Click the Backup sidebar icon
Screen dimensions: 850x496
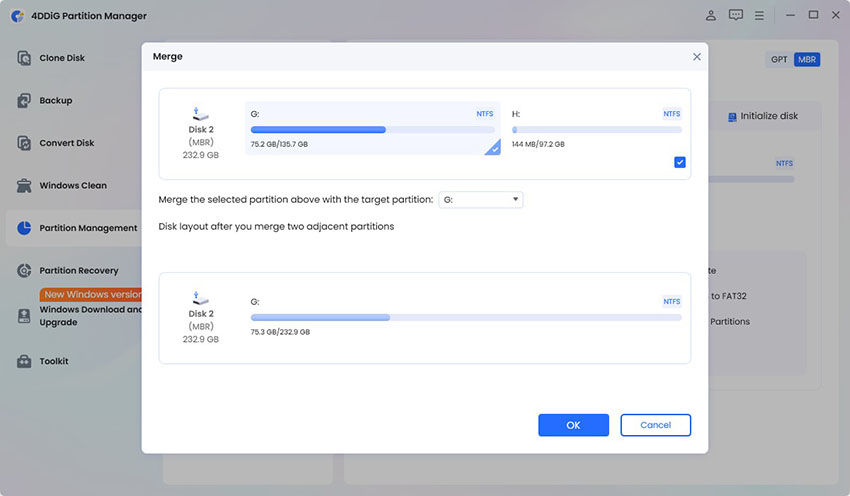click(x=24, y=100)
